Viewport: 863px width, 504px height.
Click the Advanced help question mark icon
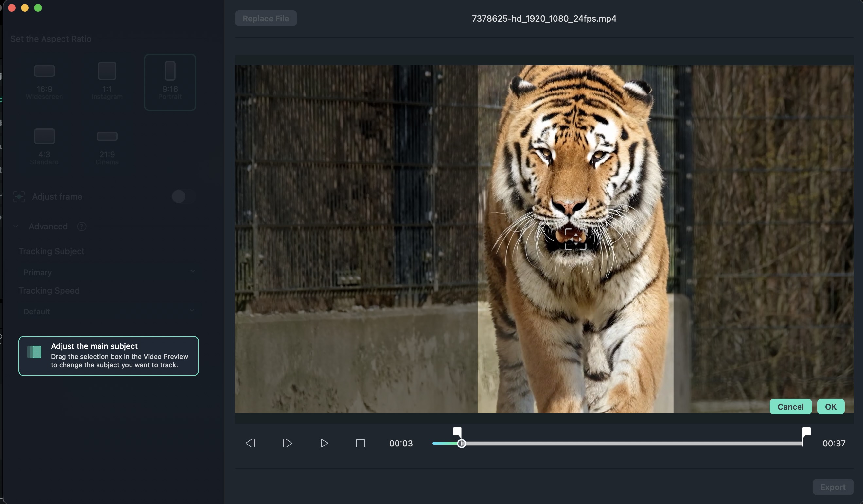tap(81, 227)
